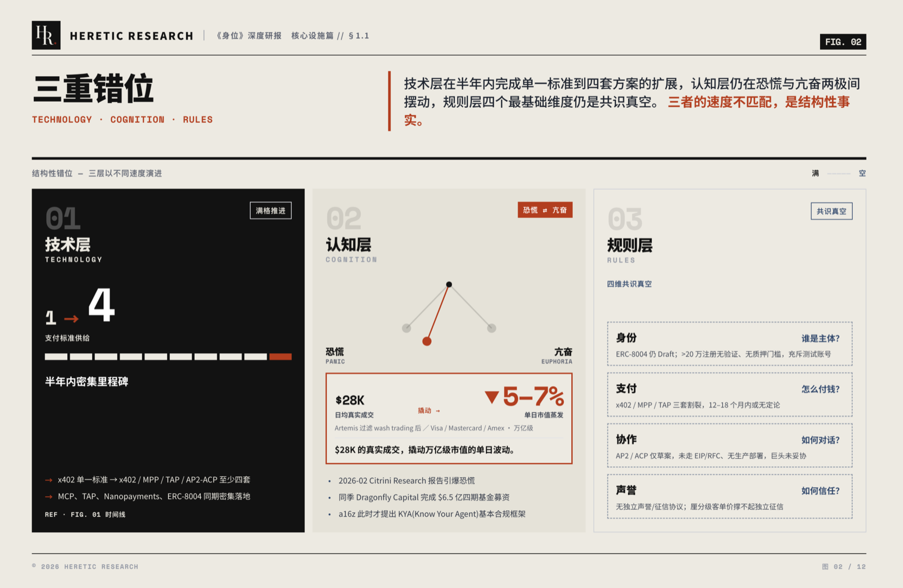Click the header text 核心设施篇 // § 1.1
Image resolution: width=903 pixels, height=588 pixels.
click(x=330, y=36)
